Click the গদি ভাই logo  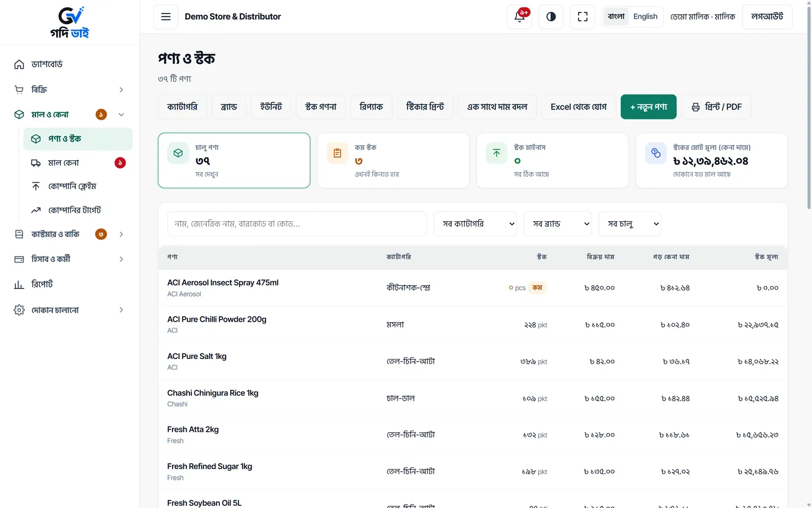pyautogui.click(x=70, y=23)
